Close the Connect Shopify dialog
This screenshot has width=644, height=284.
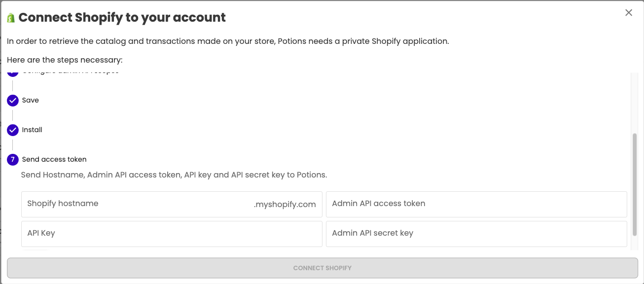click(x=629, y=13)
